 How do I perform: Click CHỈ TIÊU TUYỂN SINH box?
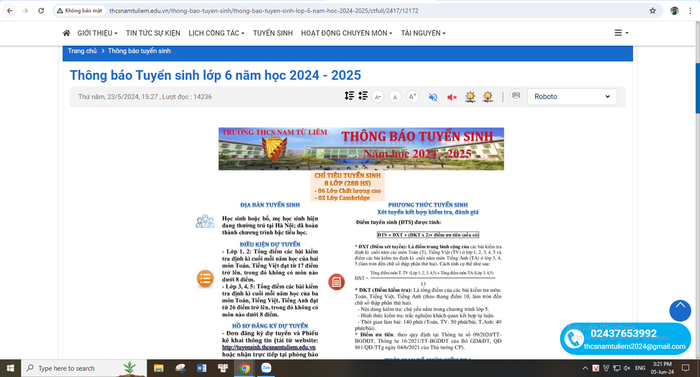348,186
